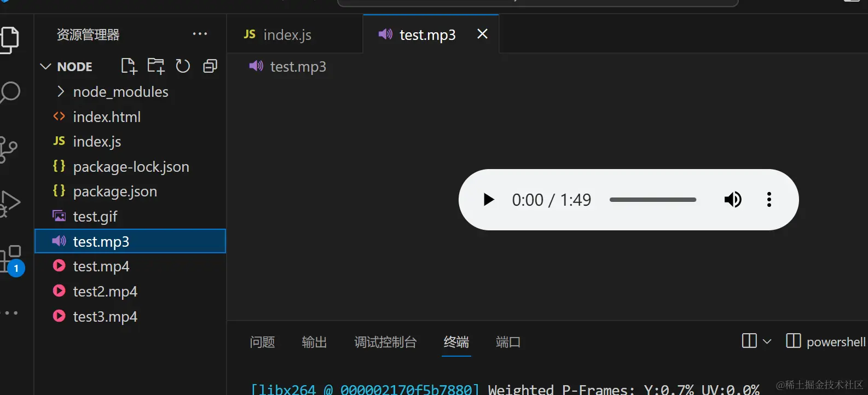868x395 pixels.
Task: Click the New File icon in explorer
Action: click(x=129, y=66)
